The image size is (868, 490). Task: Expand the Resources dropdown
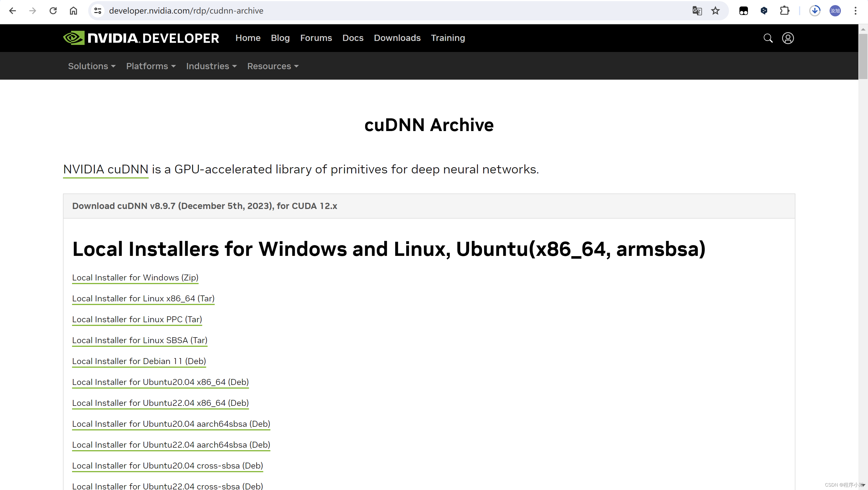click(273, 66)
